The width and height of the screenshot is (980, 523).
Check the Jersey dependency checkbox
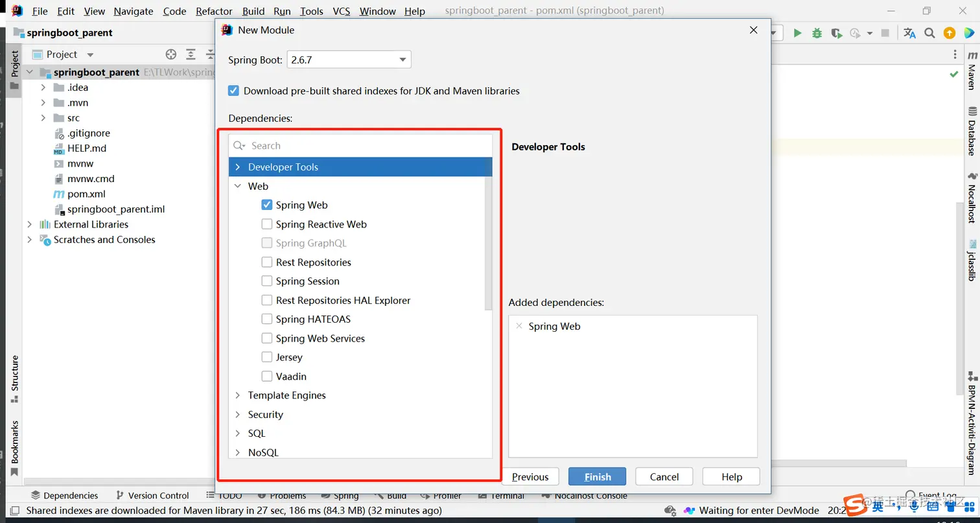(266, 357)
